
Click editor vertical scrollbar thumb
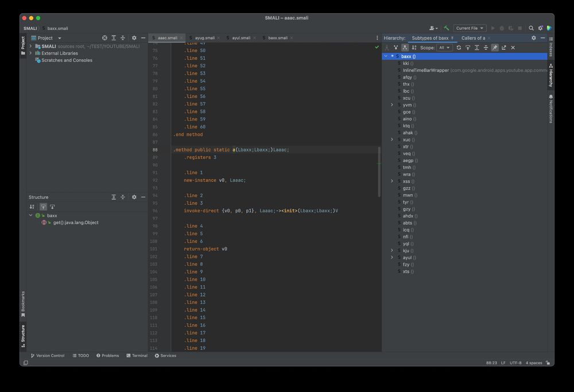click(379, 172)
